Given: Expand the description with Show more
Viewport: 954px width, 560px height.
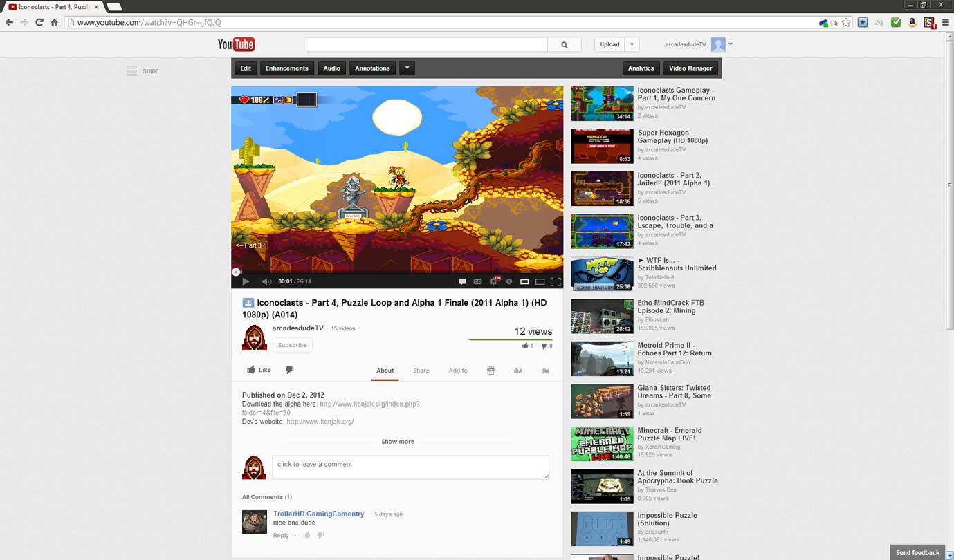Looking at the screenshot, I should (398, 441).
